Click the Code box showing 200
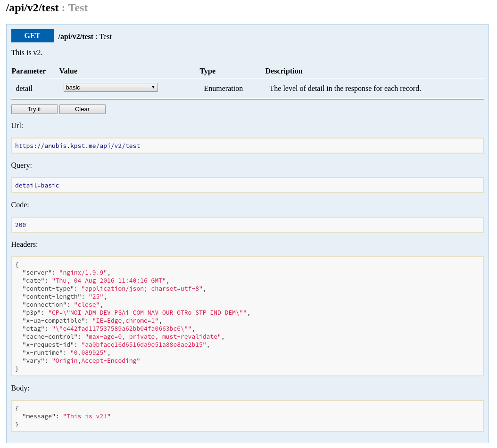Viewport: 497px width, 448px height. [248, 225]
